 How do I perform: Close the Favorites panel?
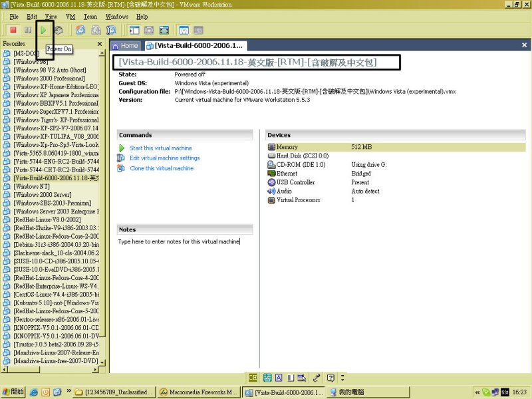point(99,44)
